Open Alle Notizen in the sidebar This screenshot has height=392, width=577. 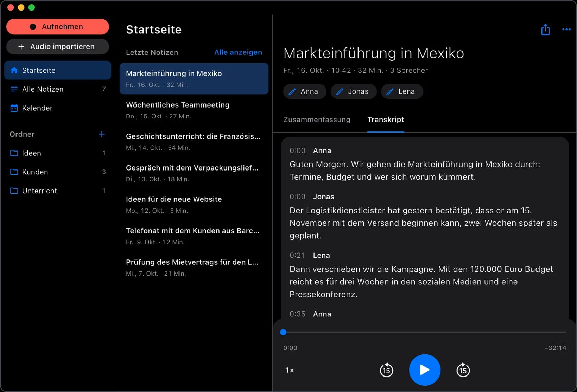click(58, 89)
